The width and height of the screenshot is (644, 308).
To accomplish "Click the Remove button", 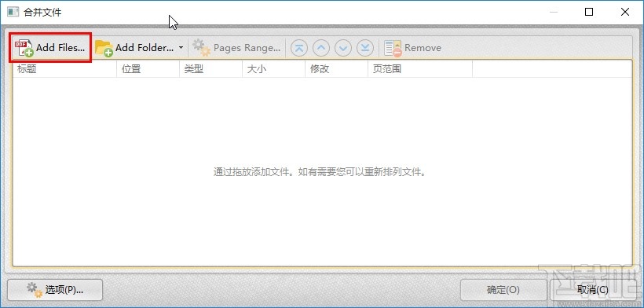I will pos(413,48).
